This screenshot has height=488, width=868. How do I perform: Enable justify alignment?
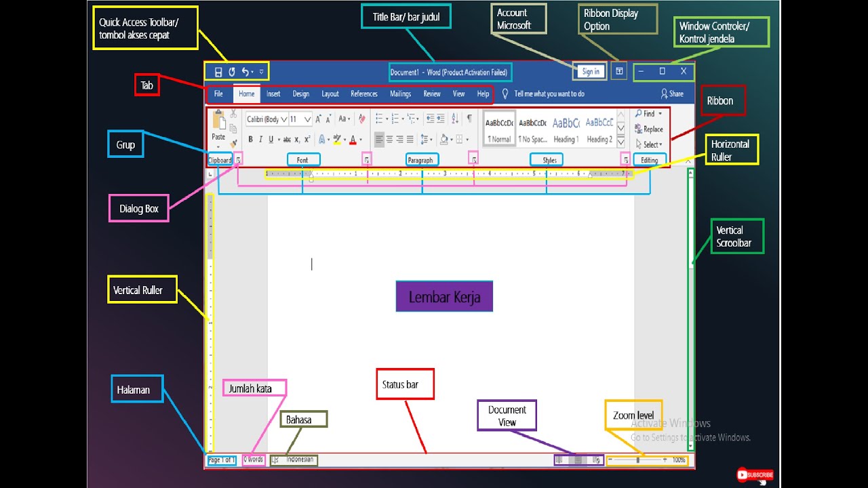point(410,140)
